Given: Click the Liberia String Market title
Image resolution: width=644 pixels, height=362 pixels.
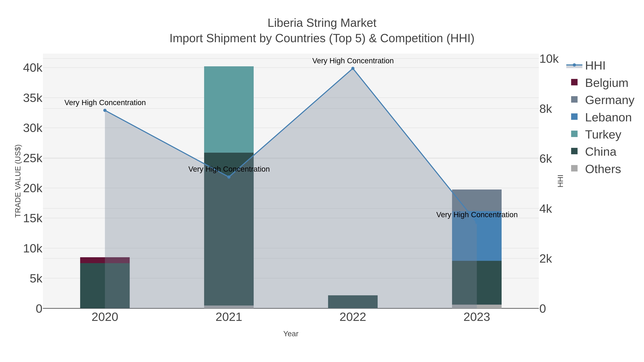Looking at the screenshot, I should (322, 23).
